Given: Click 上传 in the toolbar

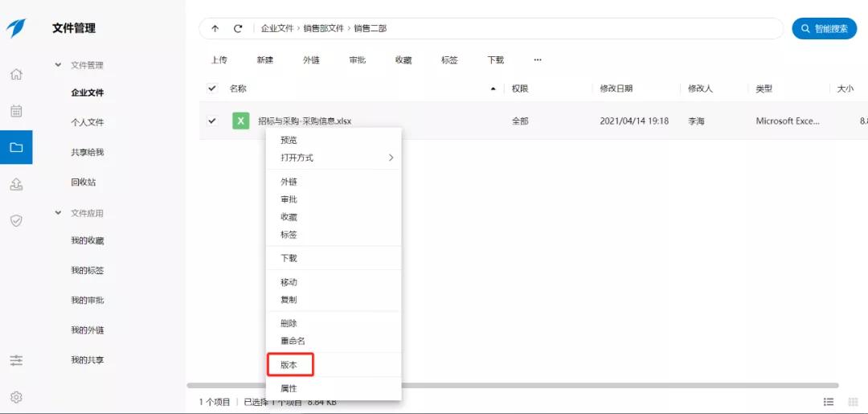Looking at the screenshot, I should 219,59.
